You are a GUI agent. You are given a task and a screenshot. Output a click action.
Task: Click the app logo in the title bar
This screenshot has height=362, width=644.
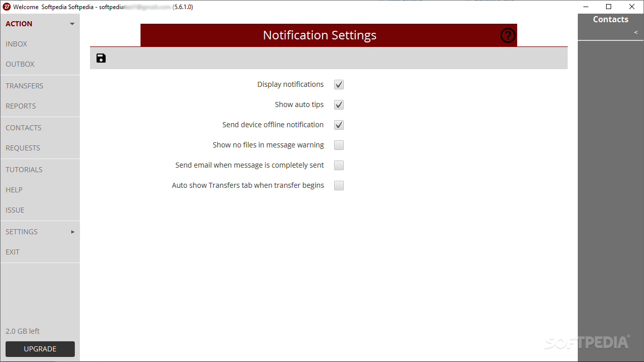tap(7, 7)
